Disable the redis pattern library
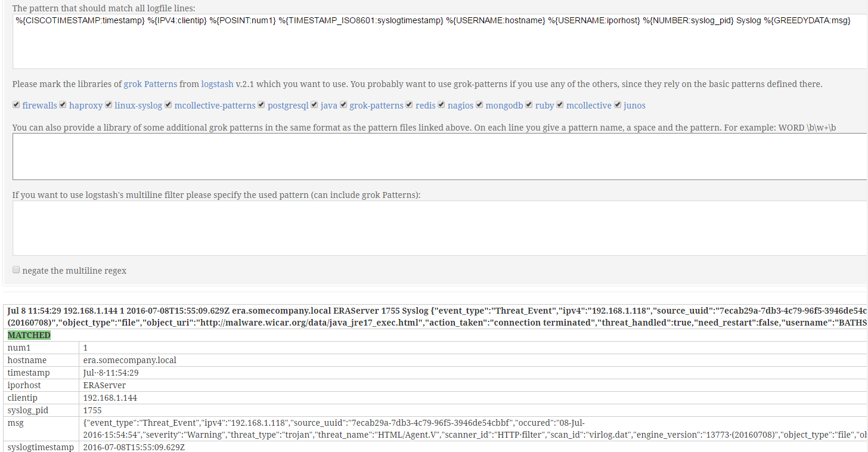 click(x=410, y=105)
